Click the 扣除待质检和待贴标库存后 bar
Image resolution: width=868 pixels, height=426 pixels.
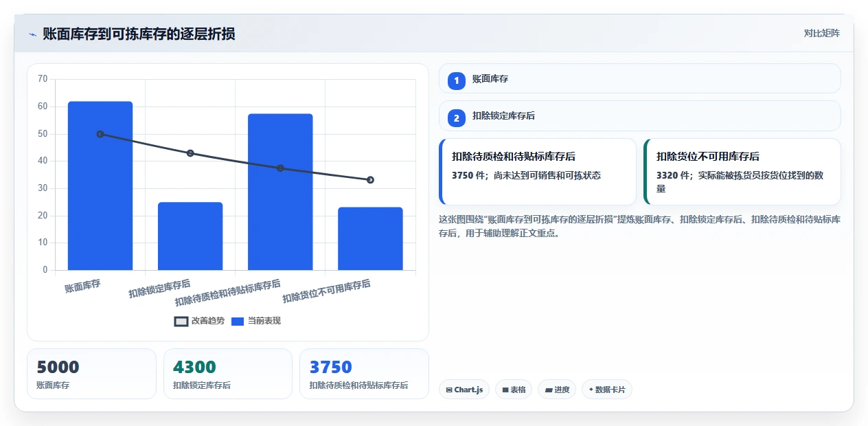click(x=280, y=192)
